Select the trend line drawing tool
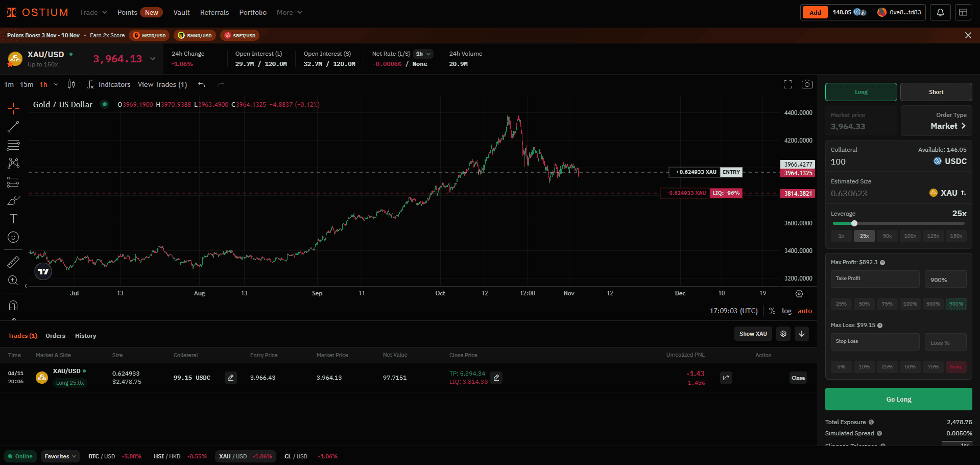Screen dimensions: 980x465 tap(13, 127)
